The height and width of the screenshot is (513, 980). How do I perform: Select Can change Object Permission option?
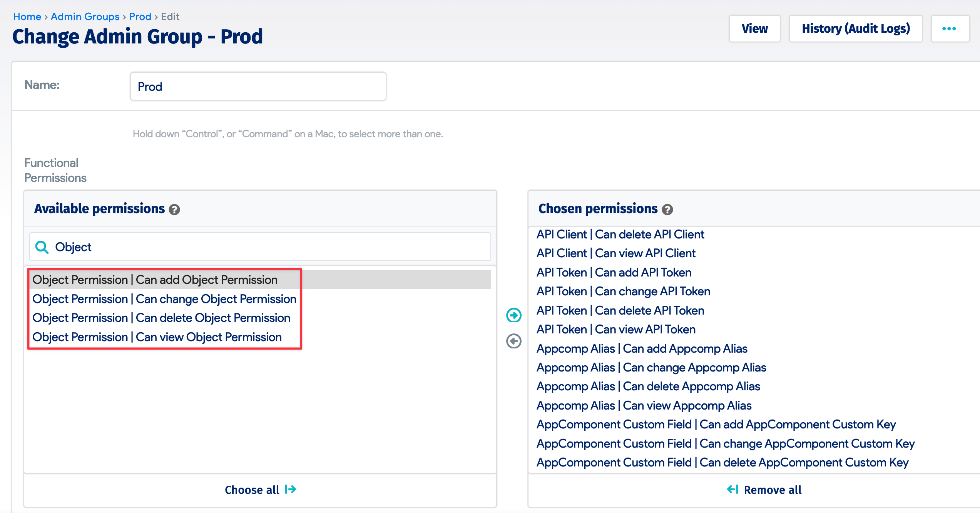point(164,299)
